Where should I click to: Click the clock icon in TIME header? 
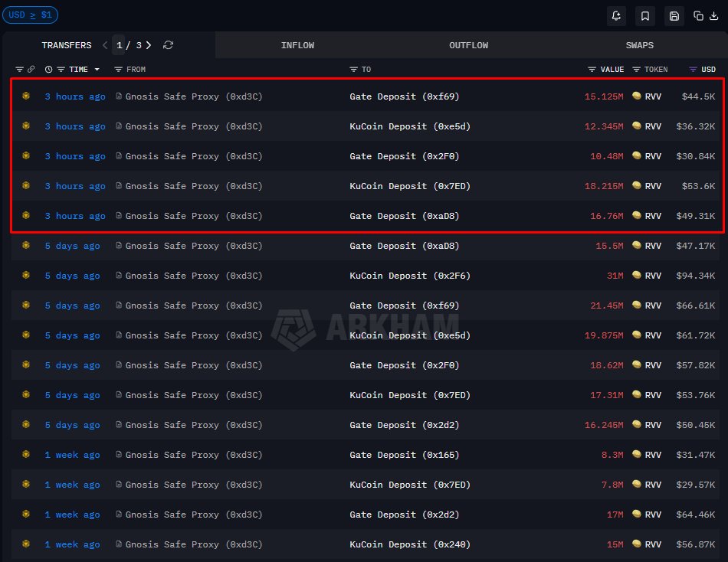48,69
